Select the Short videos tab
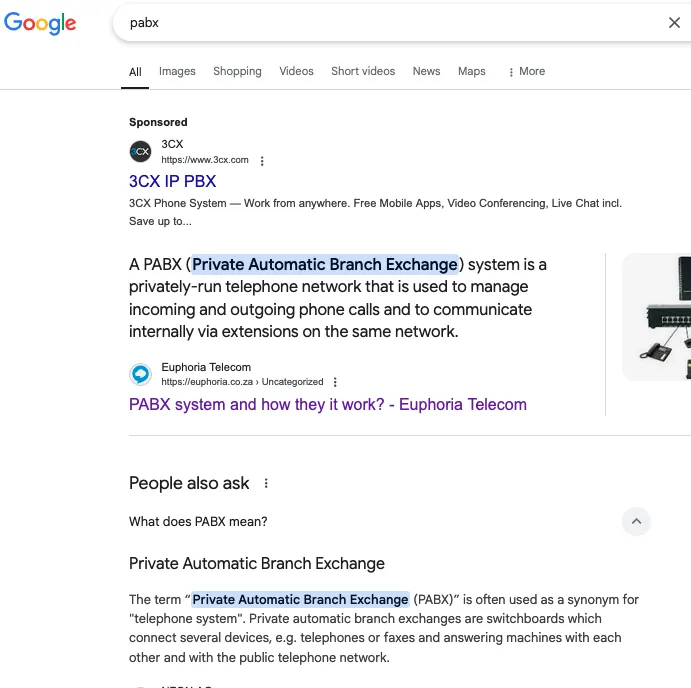691x688 pixels. 363,72
